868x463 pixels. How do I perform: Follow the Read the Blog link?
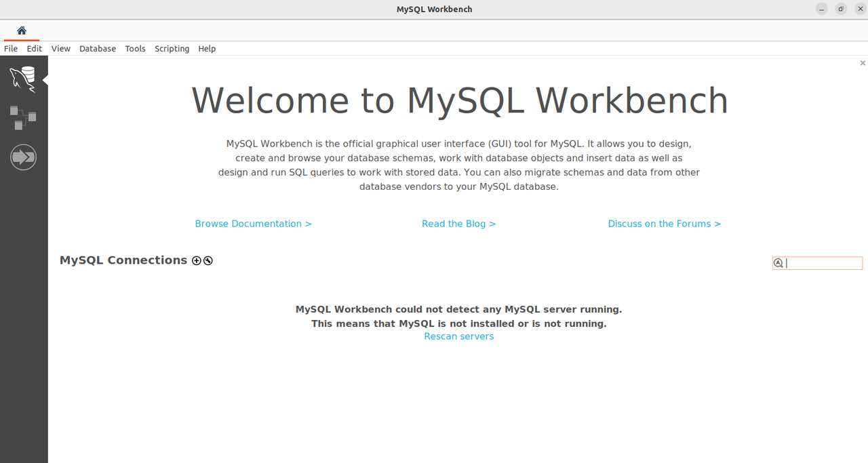pos(459,224)
